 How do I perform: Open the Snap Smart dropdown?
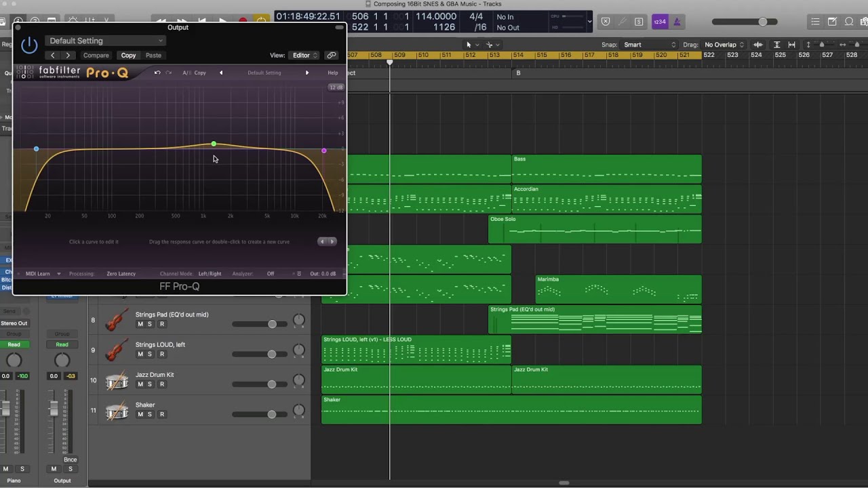(650, 45)
